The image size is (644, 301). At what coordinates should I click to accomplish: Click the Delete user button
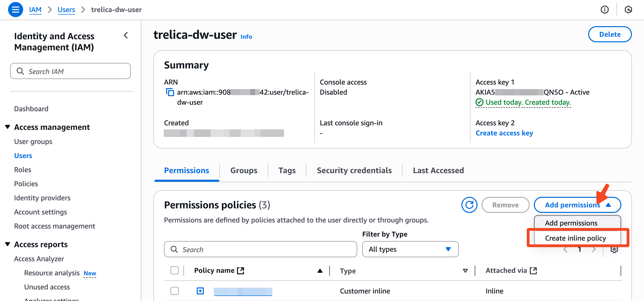610,34
